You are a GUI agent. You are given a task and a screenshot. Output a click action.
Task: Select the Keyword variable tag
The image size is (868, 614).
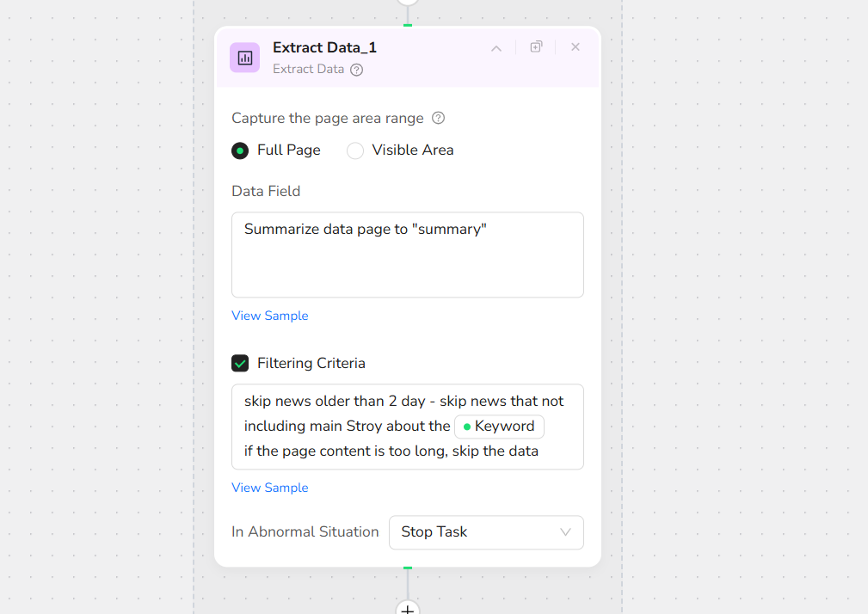click(x=499, y=427)
